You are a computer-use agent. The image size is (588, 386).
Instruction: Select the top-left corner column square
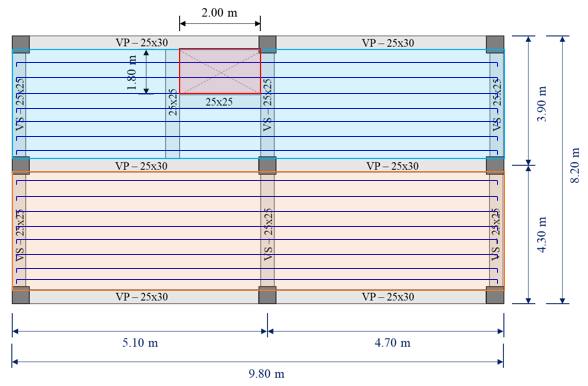click(x=21, y=45)
